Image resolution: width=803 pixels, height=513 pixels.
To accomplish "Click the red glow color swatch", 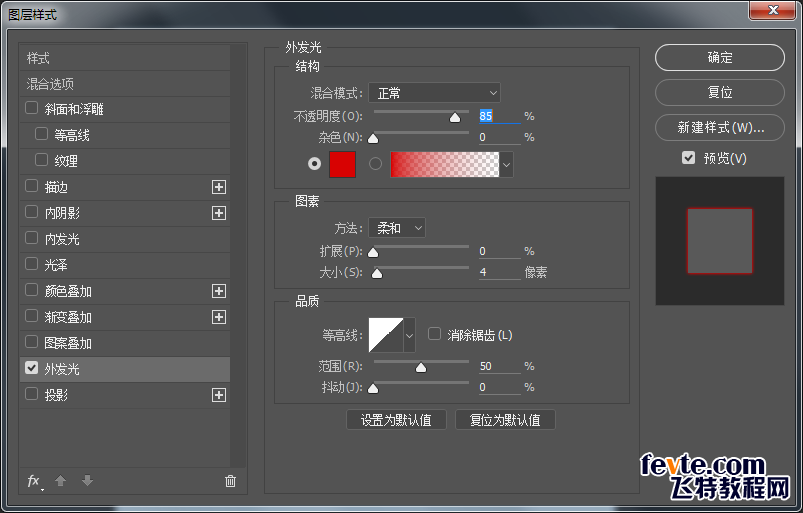I will pyautogui.click(x=343, y=164).
